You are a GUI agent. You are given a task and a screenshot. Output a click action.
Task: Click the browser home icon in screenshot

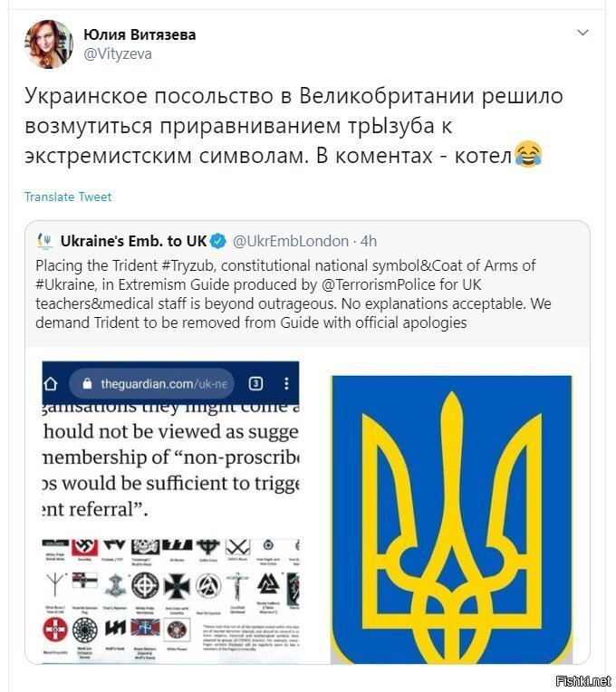[x=52, y=383]
